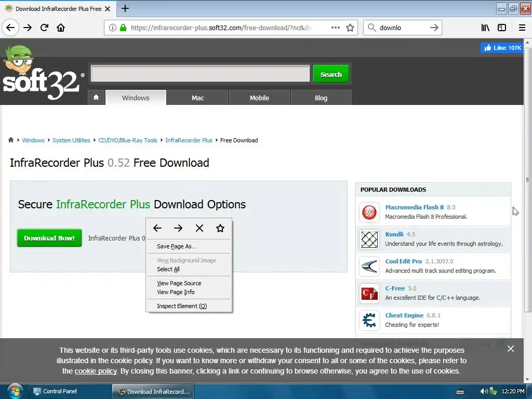Toggle the sidebar view icon
Screen dimensions: 532x399
coord(502,28)
